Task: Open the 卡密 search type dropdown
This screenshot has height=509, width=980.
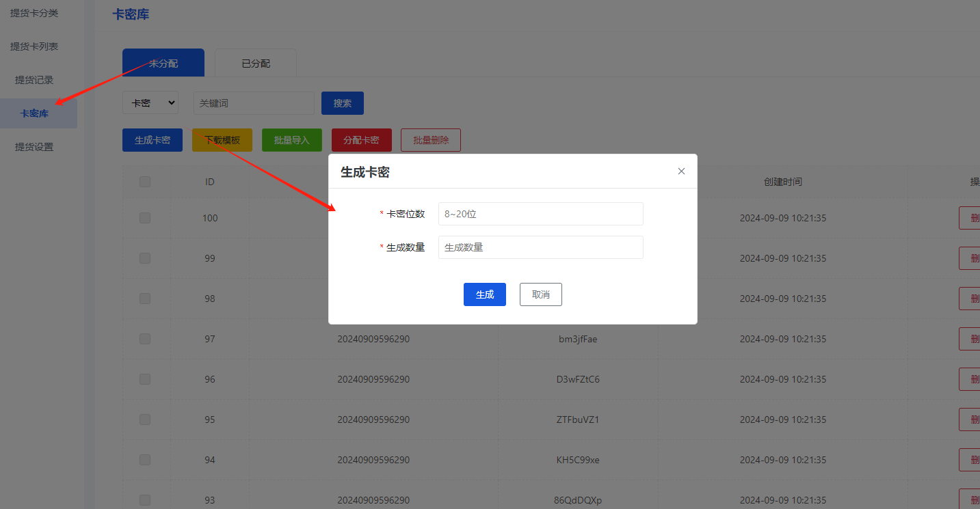Action: coord(150,102)
